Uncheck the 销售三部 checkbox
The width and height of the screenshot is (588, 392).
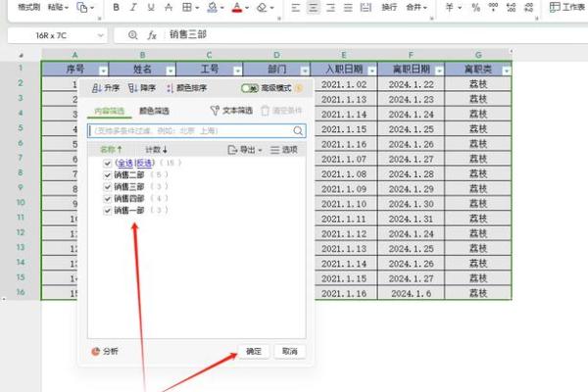click(x=107, y=187)
